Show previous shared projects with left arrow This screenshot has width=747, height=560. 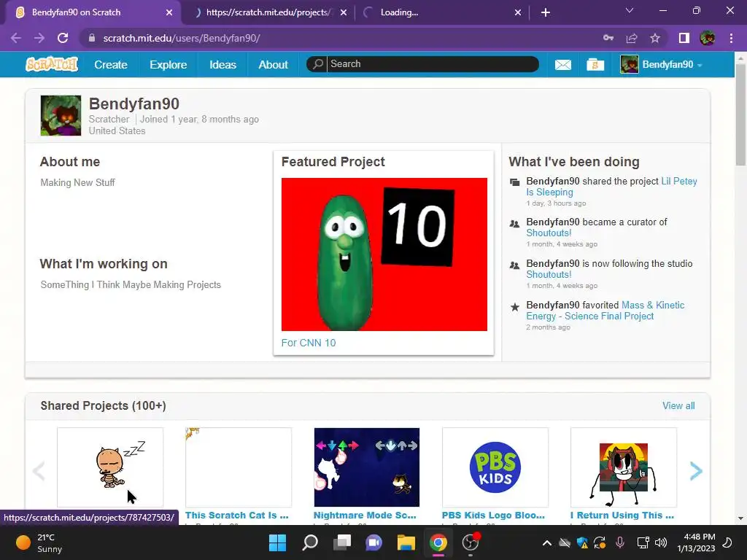[x=39, y=471]
